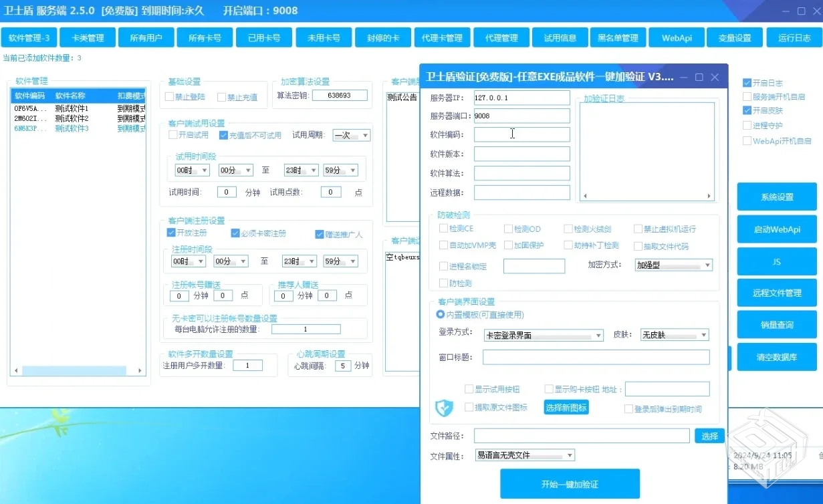This screenshot has height=504, width=823.
Task: Click the 清空数据库 button
Action: [x=776, y=357]
